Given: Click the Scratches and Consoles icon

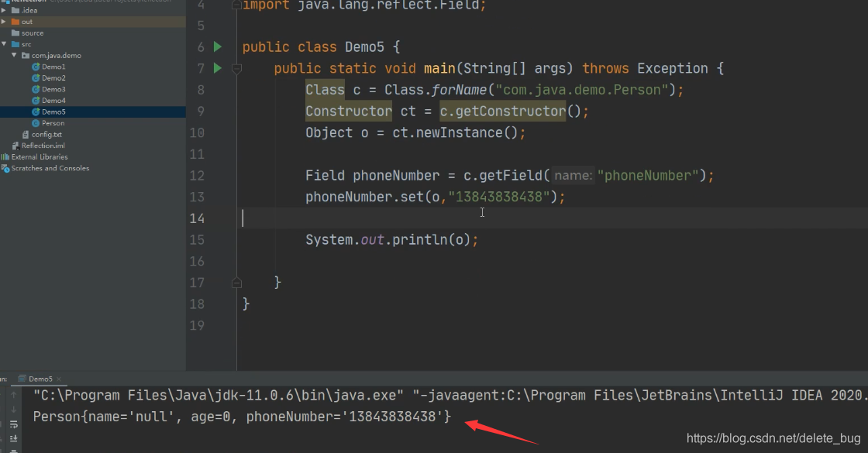Looking at the screenshot, I should tap(5, 168).
